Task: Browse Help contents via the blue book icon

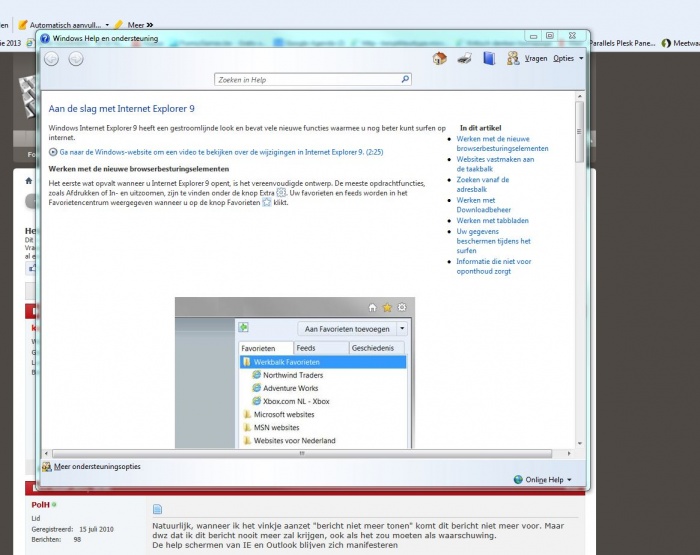Action: coord(489,58)
